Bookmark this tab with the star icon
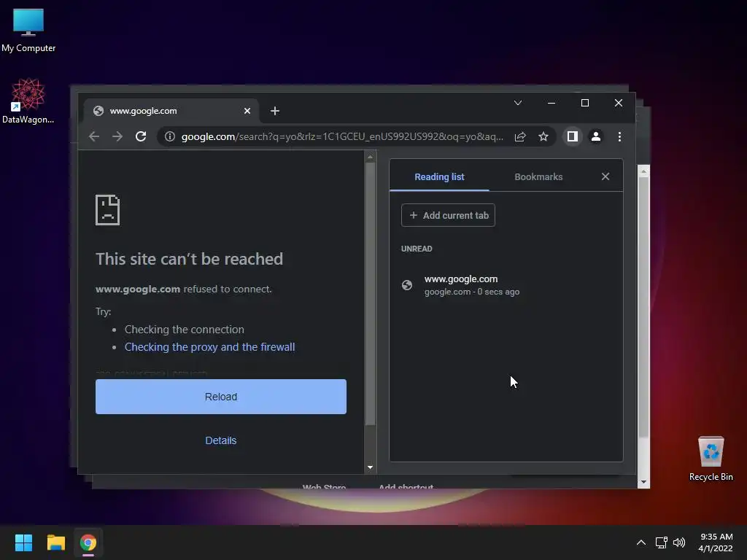The image size is (747, 560). [x=543, y=136]
